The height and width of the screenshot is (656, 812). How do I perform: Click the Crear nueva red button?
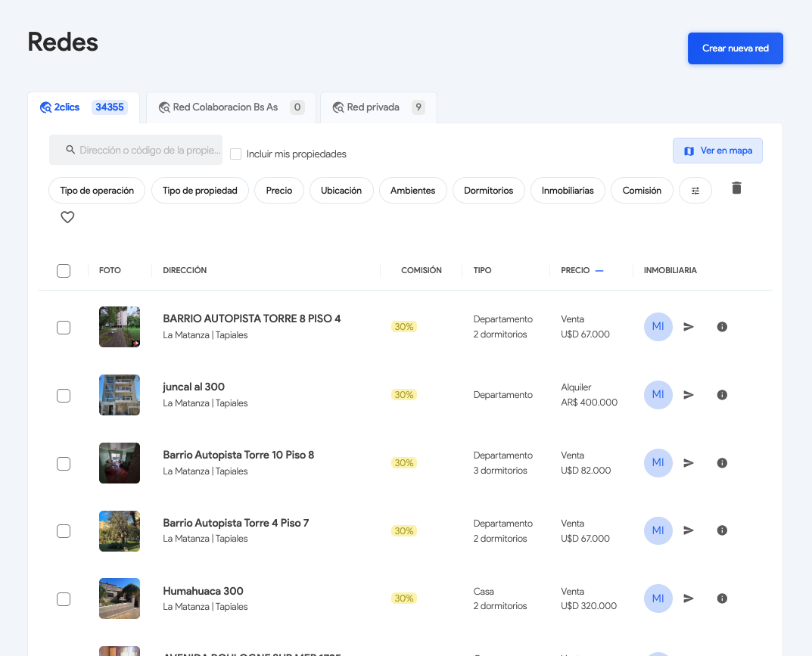(x=735, y=48)
